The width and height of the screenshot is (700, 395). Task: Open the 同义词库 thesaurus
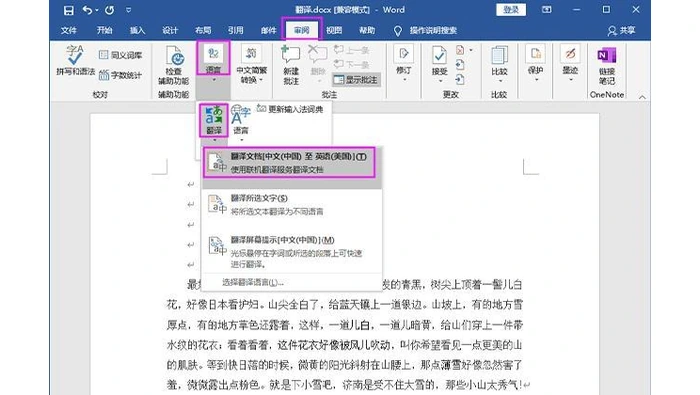tap(120, 55)
